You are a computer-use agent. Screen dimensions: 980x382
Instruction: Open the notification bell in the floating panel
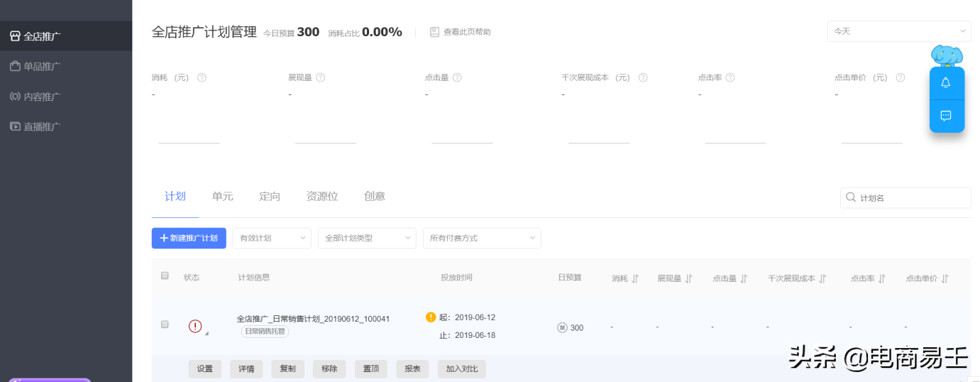tap(946, 83)
